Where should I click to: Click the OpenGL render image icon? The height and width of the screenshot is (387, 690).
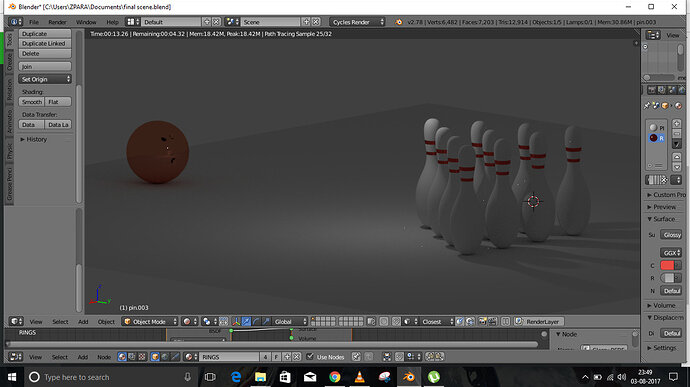[482, 321]
